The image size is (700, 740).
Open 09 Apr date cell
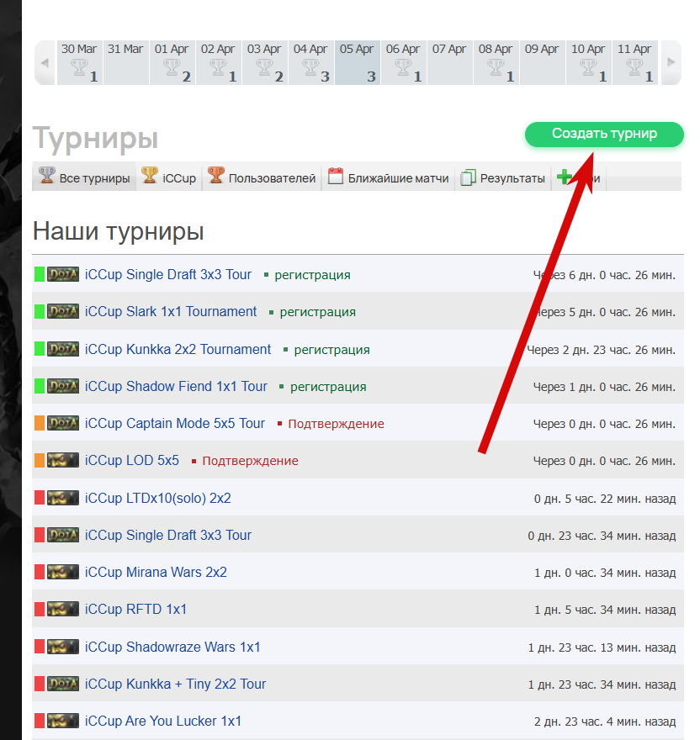coord(542,62)
